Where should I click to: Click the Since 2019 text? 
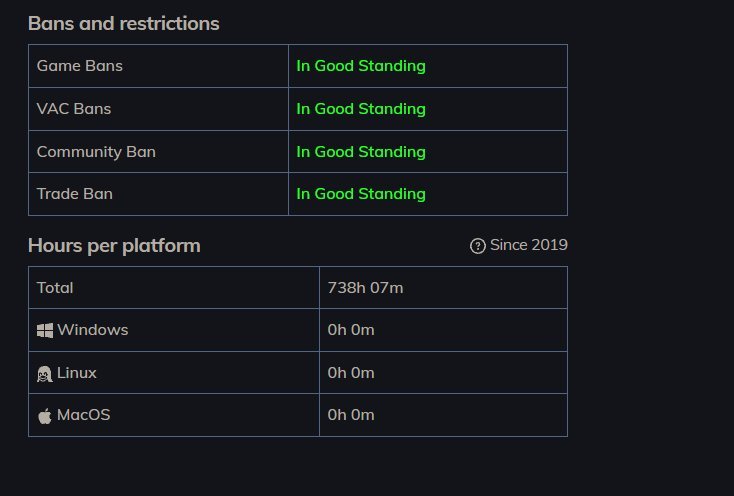pyautogui.click(x=528, y=245)
